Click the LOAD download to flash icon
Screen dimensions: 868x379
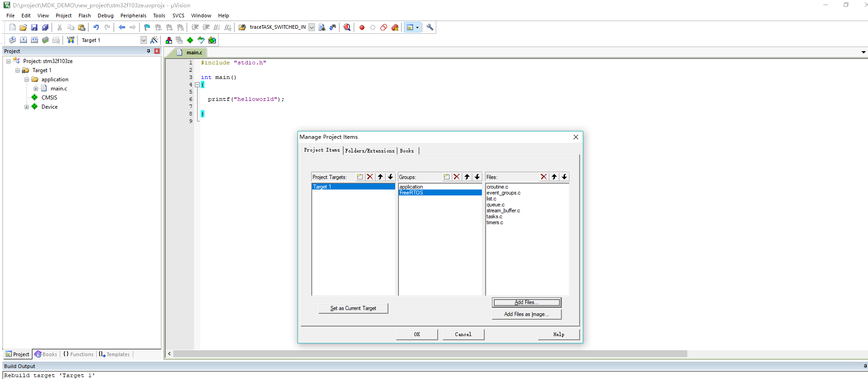(x=71, y=40)
